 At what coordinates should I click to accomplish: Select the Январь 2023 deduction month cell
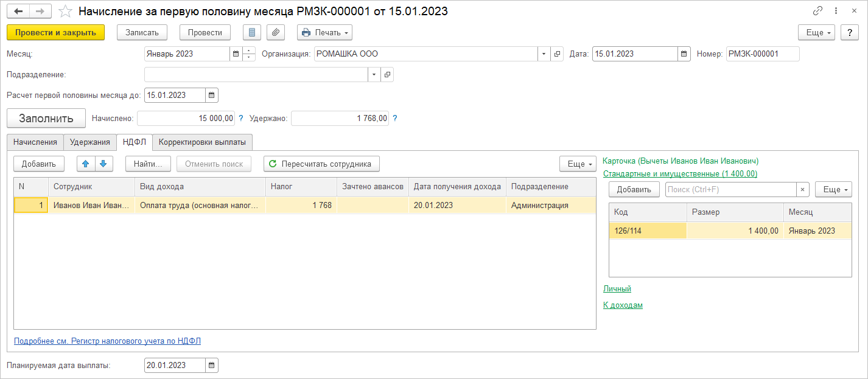click(x=817, y=231)
